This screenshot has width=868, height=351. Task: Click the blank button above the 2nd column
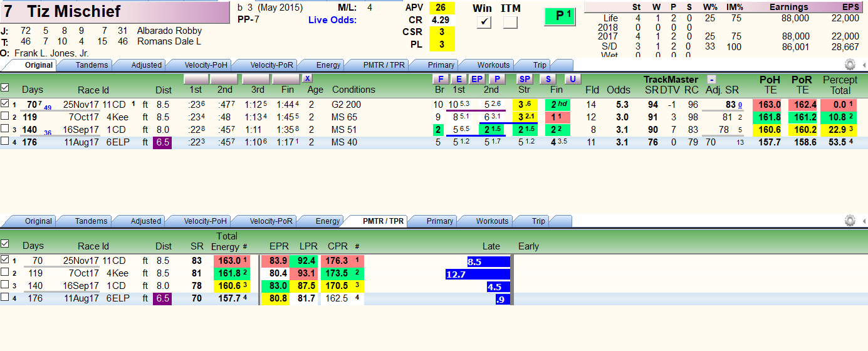click(x=224, y=79)
